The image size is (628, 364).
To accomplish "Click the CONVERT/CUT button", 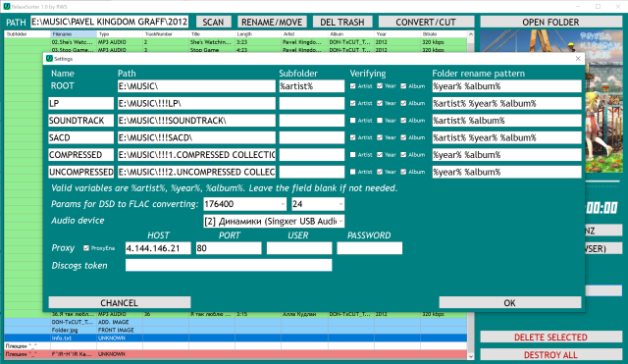I will click(426, 22).
